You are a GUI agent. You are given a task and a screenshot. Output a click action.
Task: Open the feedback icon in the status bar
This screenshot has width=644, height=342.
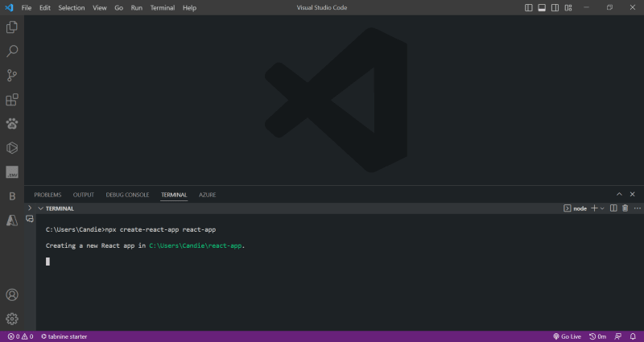(x=617, y=336)
